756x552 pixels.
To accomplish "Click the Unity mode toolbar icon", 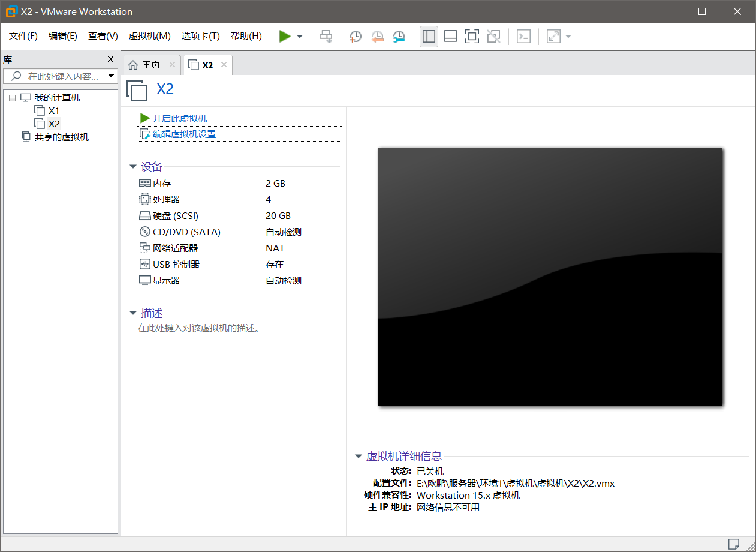I will pyautogui.click(x=493, y=37).
